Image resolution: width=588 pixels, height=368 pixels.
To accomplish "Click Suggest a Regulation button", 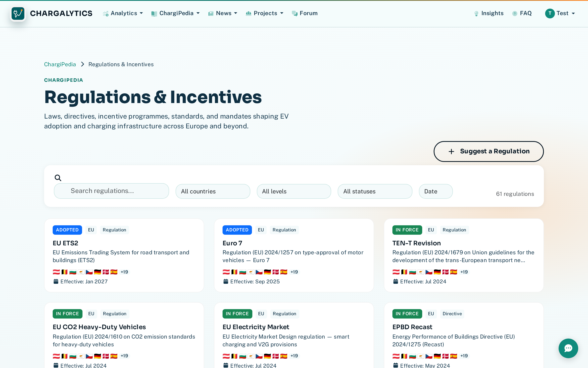I will [489, 151].
